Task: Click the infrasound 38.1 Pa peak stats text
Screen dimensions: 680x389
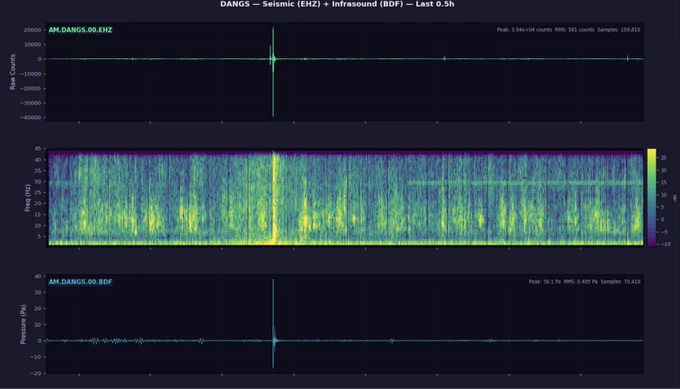Action: click(584, 282)
